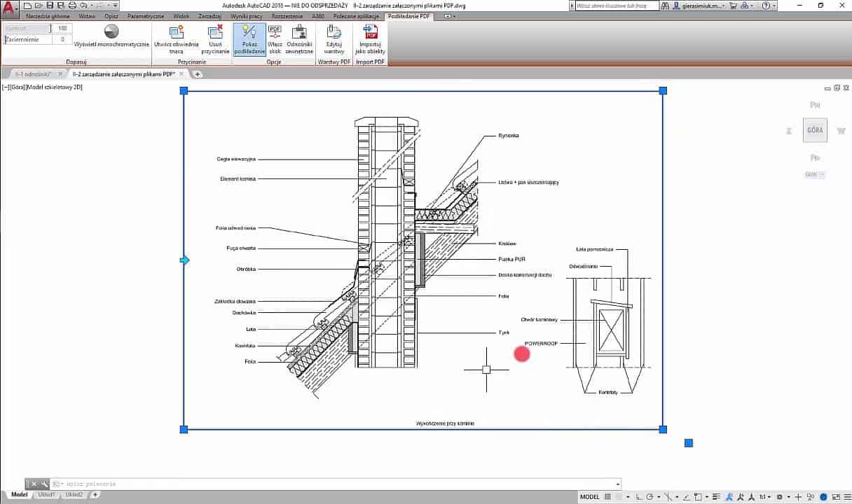852x504 pixels.
Task: Open the AutoCAD application menu
Action: pos(9,8)
